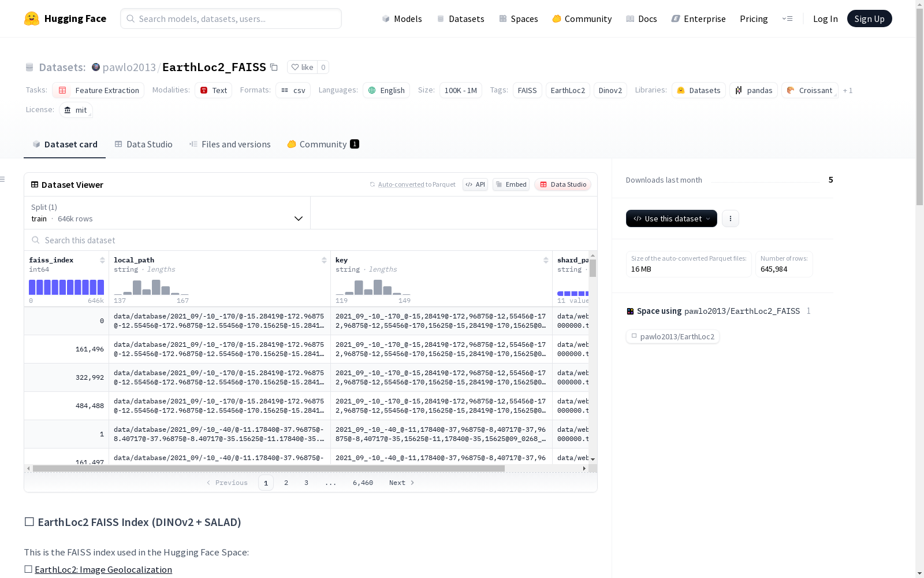
Task: Open the Data Studio tab
Action: click(x=143, y=144)
